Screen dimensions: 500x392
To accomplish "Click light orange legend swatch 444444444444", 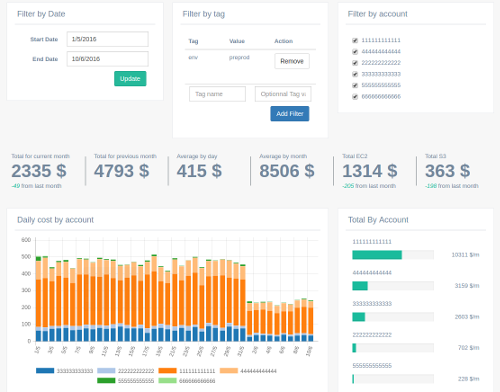I will pos(229,371).
